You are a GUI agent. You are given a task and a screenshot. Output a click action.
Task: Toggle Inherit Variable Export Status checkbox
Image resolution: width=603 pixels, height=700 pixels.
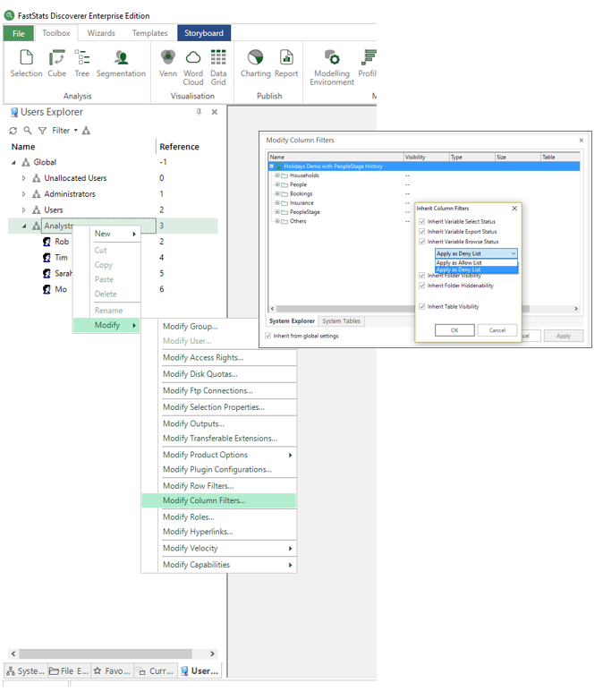(x=421, y=232)
